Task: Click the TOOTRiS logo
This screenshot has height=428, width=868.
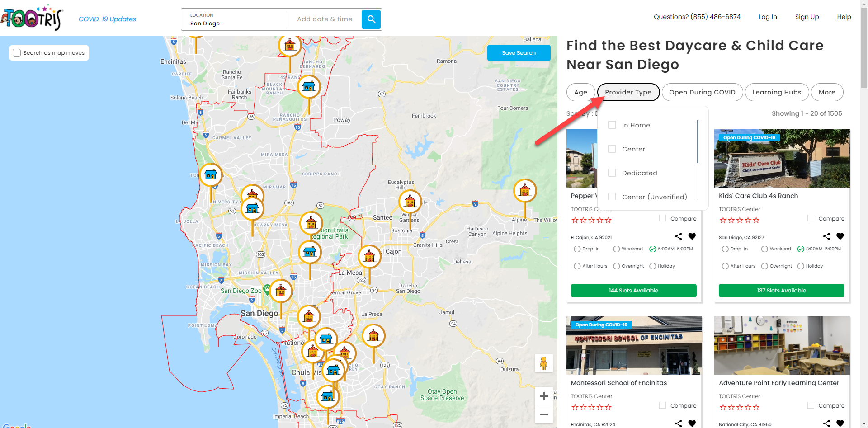Action: [32, 18]
